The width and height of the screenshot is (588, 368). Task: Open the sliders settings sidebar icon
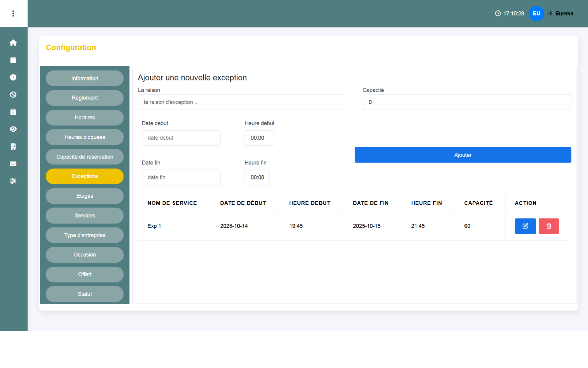click(x=13, y=181)
